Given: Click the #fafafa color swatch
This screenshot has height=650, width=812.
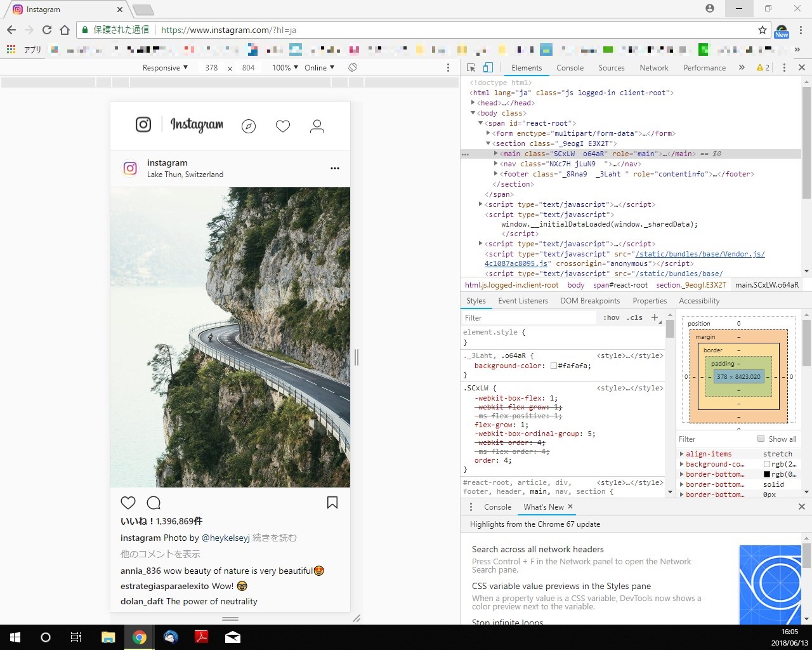Looking at the screenshot, I should click(x=554, y=366).
